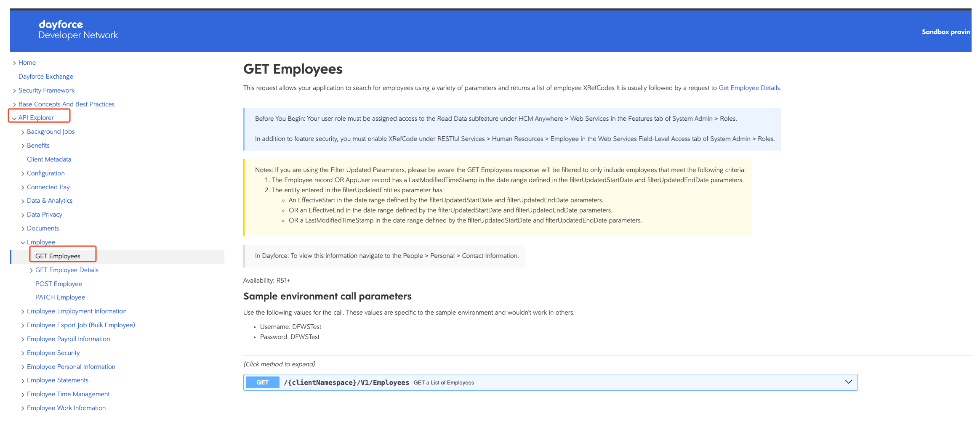Viewport: 980px width, 424px height.
Task: Expand Connected Pay chevron
Action: [x=23, y=188]
